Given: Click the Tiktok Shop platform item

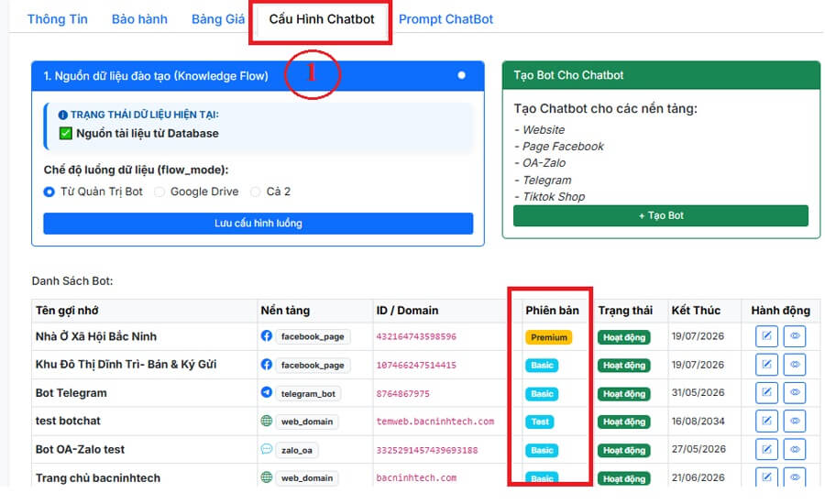Looking at the screenshot, I should 554,197.
